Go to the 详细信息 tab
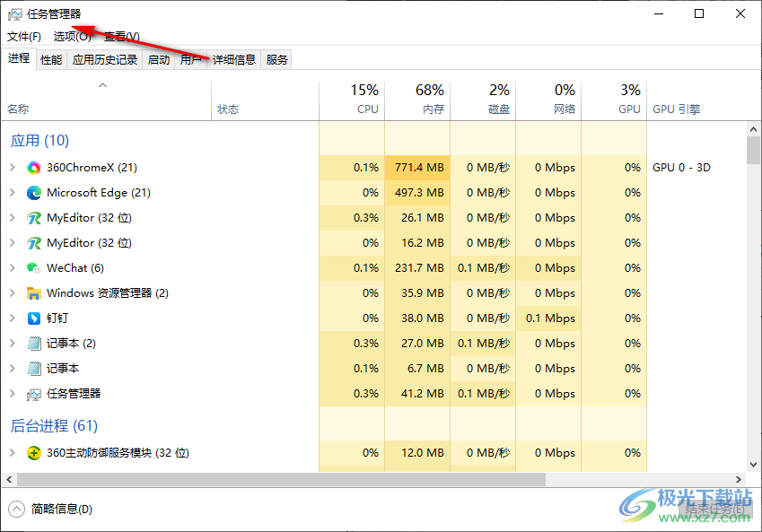The image size is (762, 532). click(x=234, y=60)
